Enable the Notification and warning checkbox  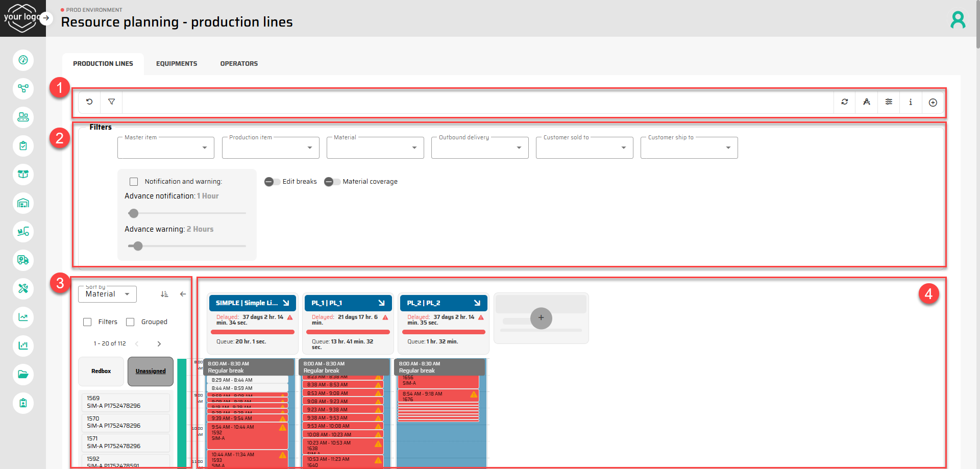point(134,182)
